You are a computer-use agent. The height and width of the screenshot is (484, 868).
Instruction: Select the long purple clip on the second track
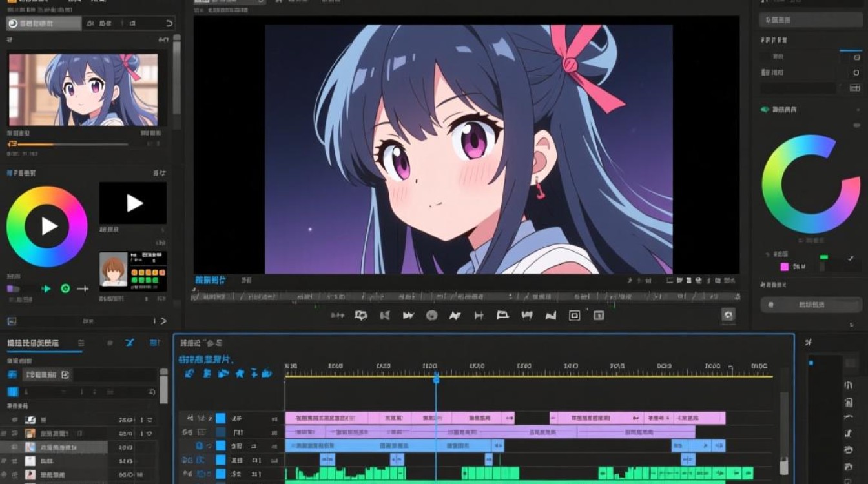(x=490, y=432)
